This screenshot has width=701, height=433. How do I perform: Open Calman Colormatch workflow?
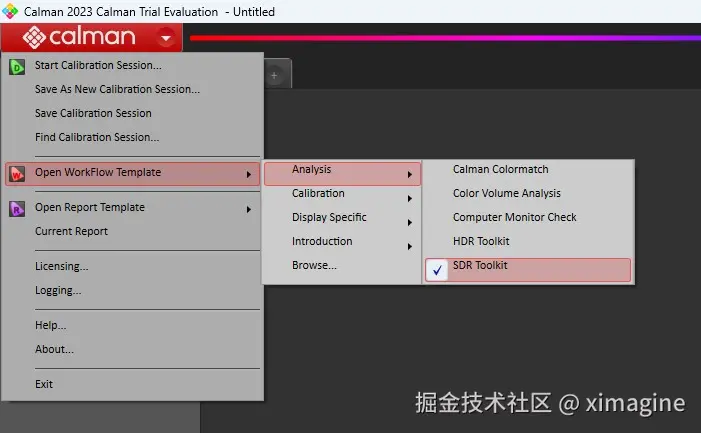pos(501,169)
